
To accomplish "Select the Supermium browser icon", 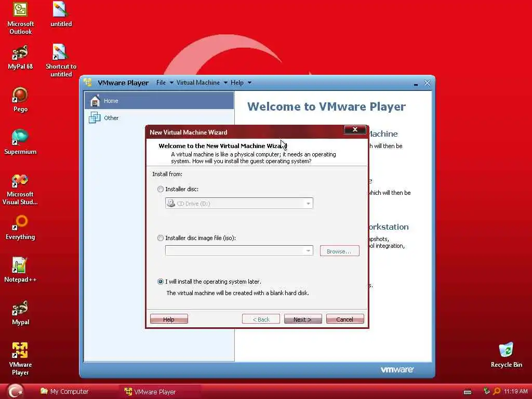I will 20,142.
